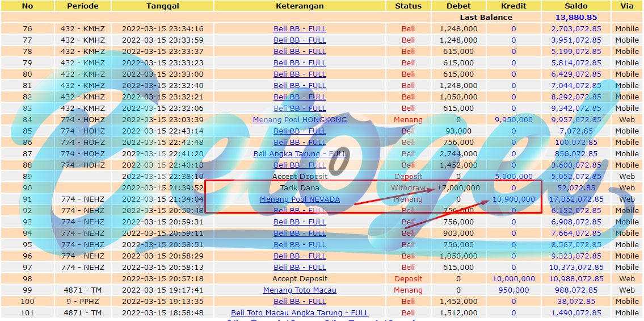Click the Periode column header
This screenshot has height=321, width=644.
pos(83,6)
